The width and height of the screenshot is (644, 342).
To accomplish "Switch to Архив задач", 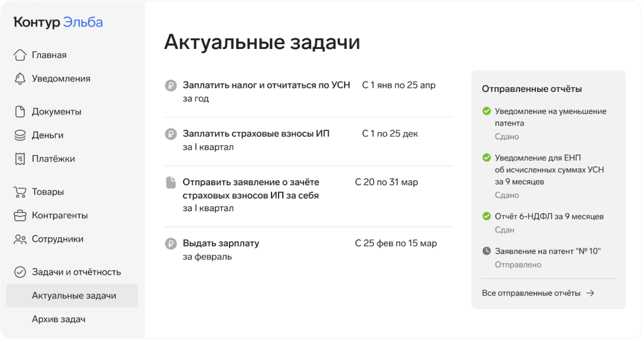I will click(59, 319).
